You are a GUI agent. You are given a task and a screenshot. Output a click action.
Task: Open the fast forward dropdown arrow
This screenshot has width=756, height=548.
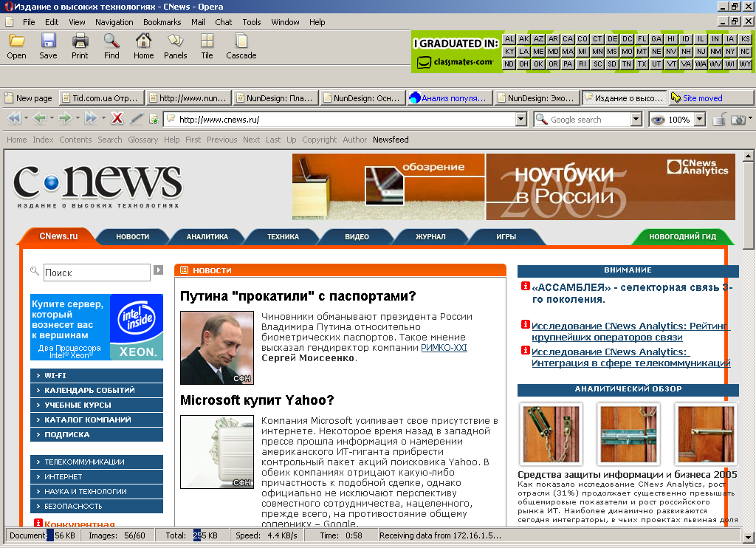tap(103, 118)
